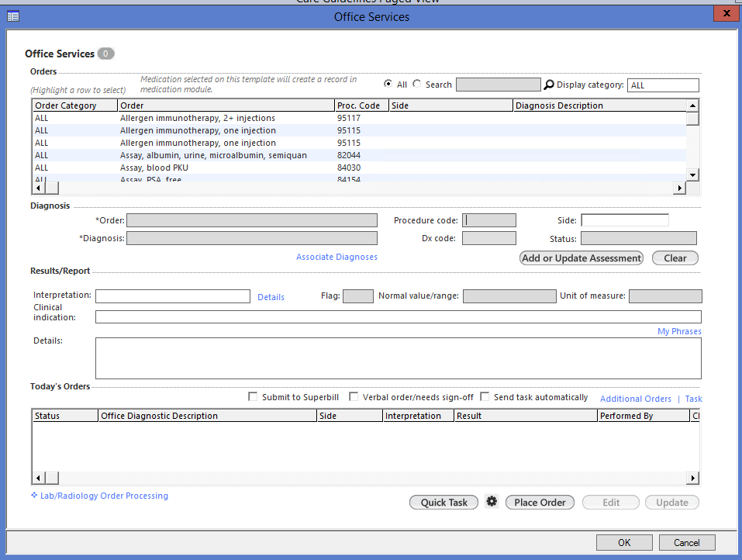The image size is (742, 560).
Task: Click the Interpretation column header
Action: 418,416
